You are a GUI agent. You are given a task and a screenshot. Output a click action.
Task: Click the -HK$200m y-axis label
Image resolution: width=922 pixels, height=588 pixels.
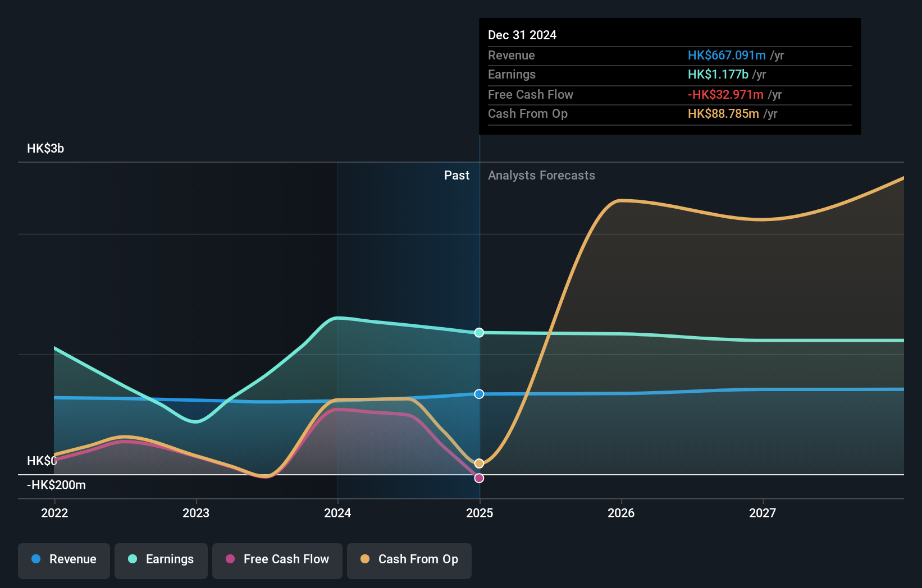click(56, 485)
